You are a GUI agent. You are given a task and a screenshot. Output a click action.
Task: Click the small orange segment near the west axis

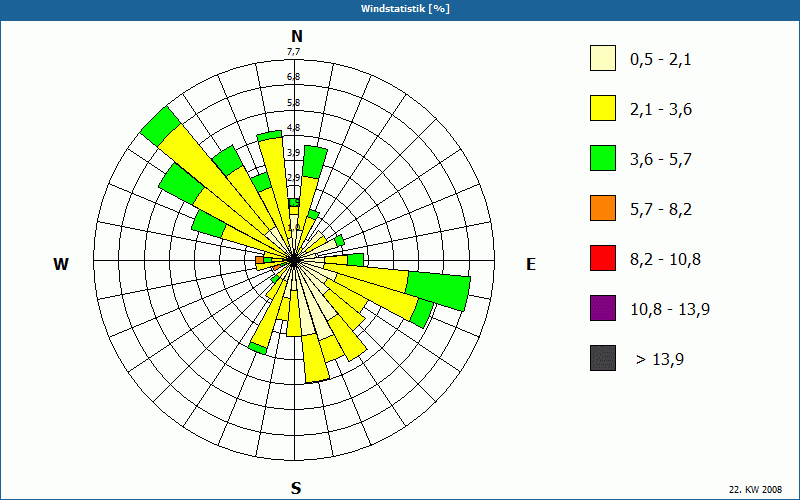tap(259, 260)
